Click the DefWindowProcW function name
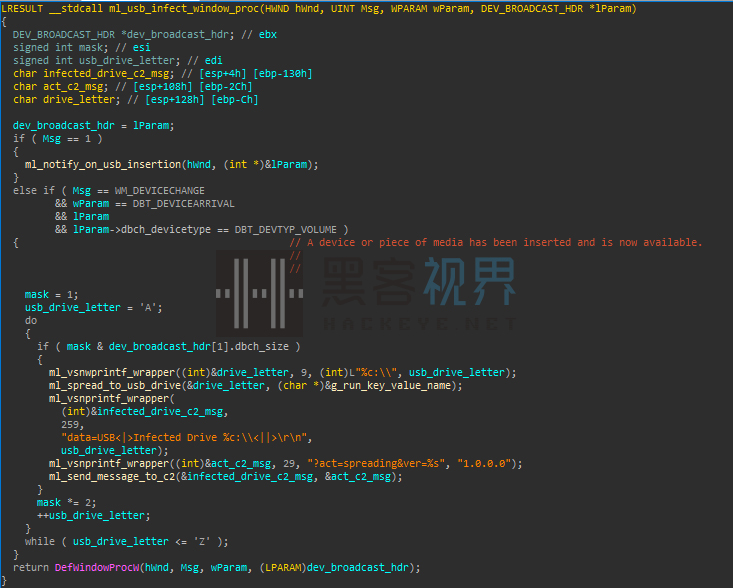This screenshot has width=733, height=588. (97, 567)
